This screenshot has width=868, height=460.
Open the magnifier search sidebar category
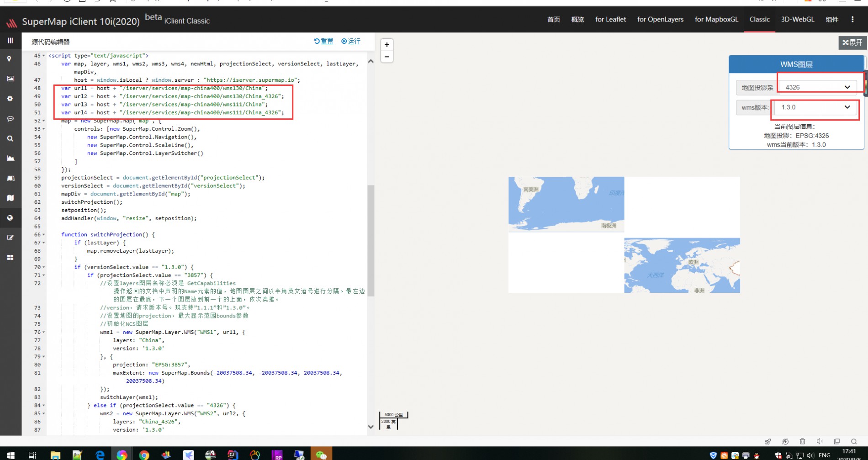[x=10, y=138]
